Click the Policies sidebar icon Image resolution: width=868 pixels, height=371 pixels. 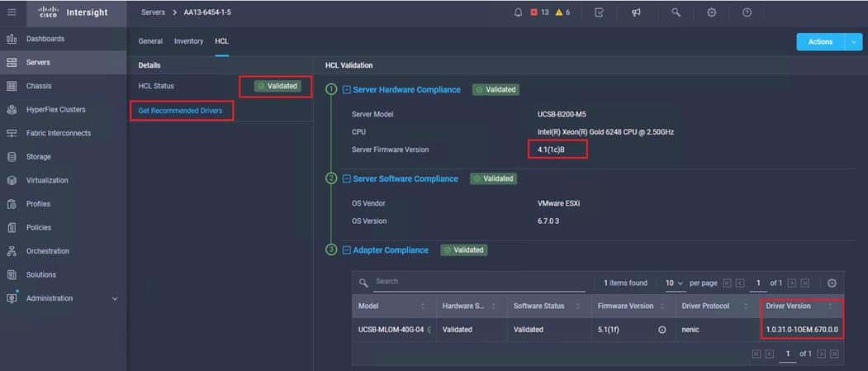point(11,227)
